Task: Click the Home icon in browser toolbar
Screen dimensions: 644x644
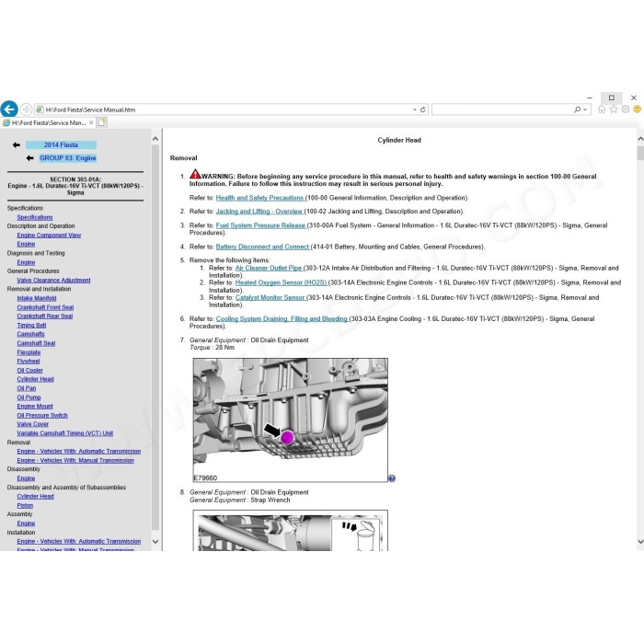Action: click(x=602, y=109)
